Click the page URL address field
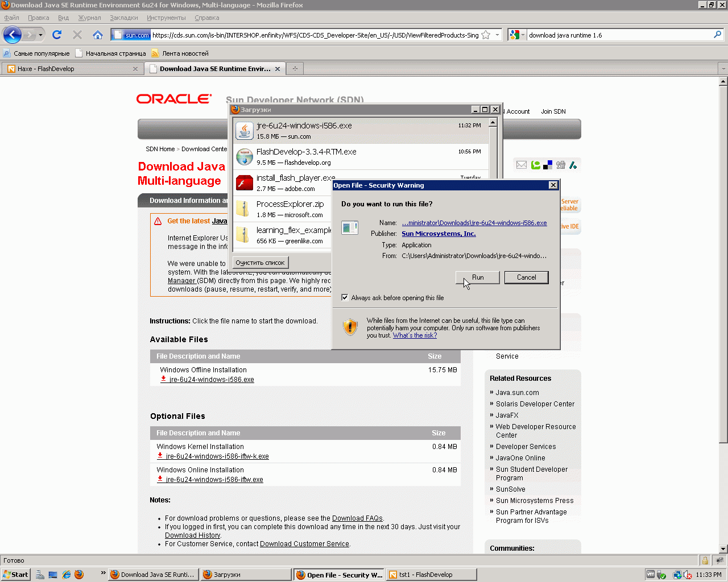The image size is (728, 582). click(x=315, y=35)
